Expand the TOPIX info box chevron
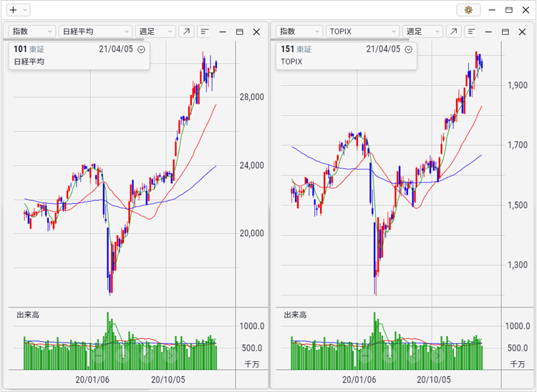The width and height of the screenshot is (537, 392). pos(408,49)
